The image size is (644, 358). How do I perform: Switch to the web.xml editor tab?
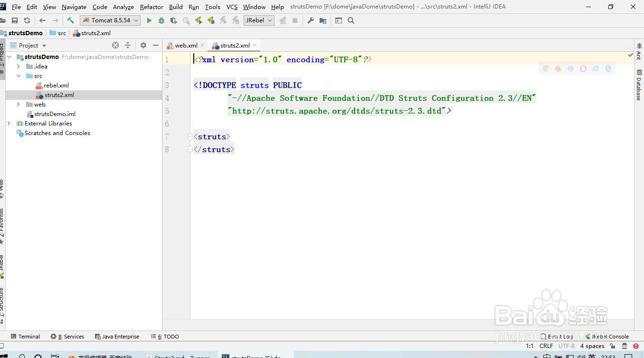pos(186,46)
